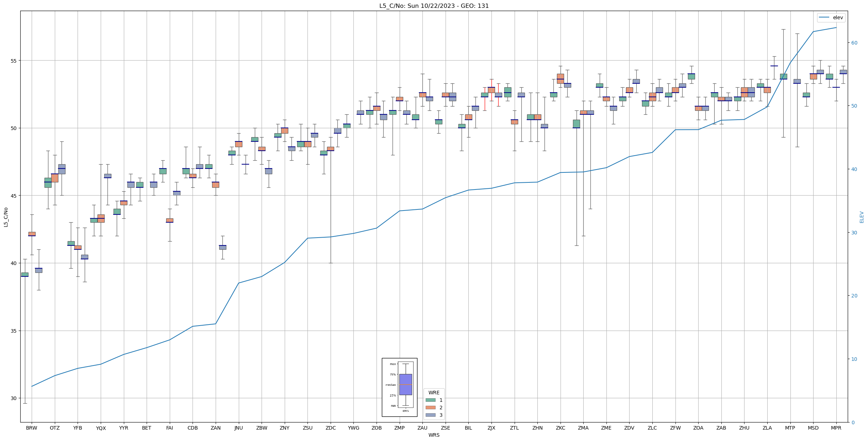Click the chart title text

434,6
